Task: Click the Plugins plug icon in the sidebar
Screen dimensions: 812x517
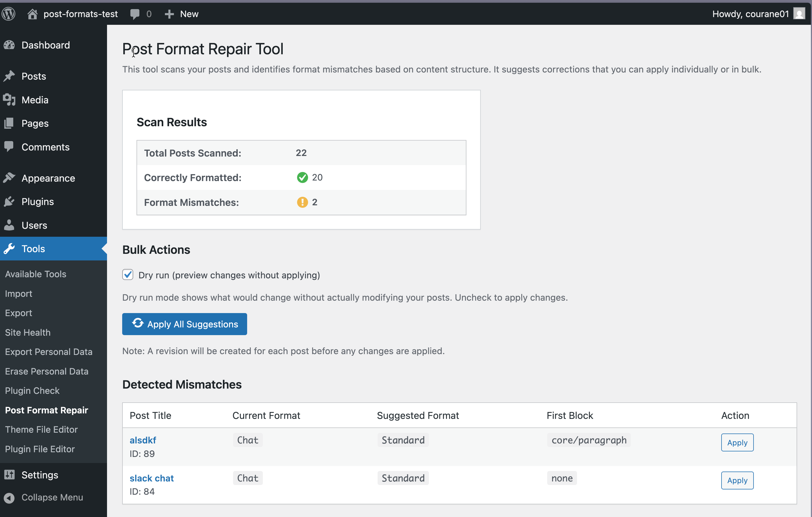Action: (9, 201)
